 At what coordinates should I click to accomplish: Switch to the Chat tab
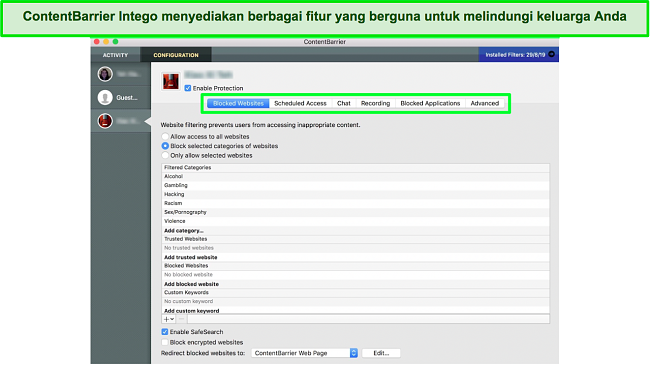click(x=344, y=103)
